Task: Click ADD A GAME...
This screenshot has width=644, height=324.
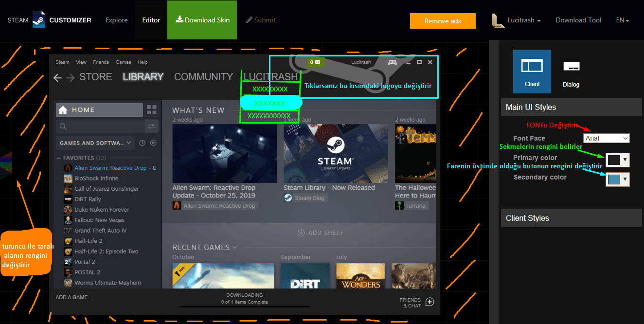Action: coord(73,297)
